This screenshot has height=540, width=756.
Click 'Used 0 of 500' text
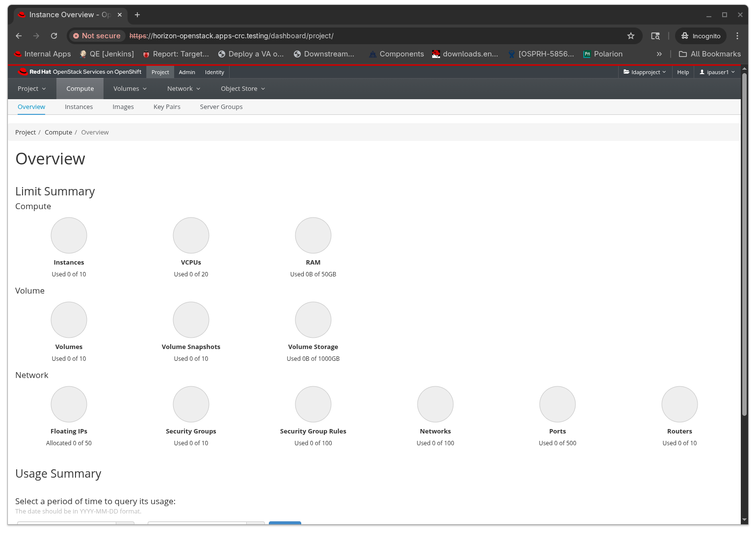click(x=557, y=443)
